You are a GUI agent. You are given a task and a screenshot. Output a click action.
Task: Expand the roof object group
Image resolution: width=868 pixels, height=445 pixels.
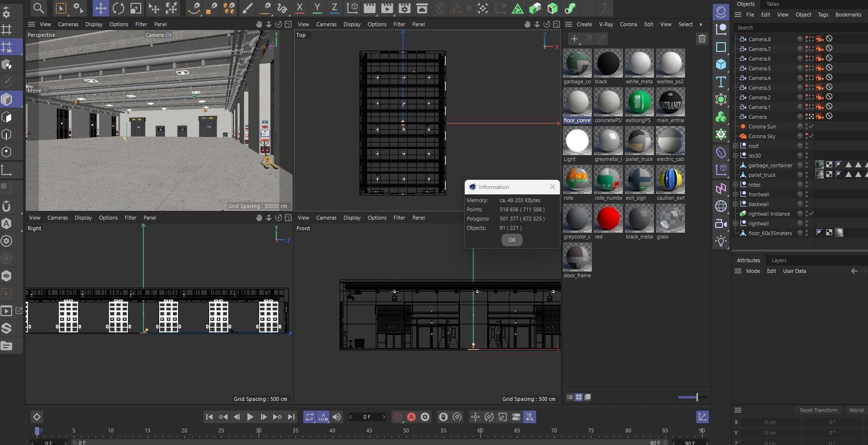(x=736, y=146)
